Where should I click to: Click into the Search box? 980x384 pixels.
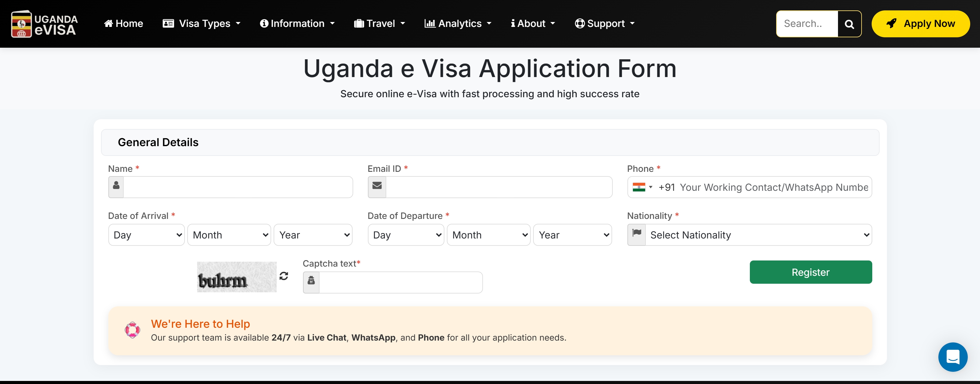pyautogui.click(x=806, y=24)
